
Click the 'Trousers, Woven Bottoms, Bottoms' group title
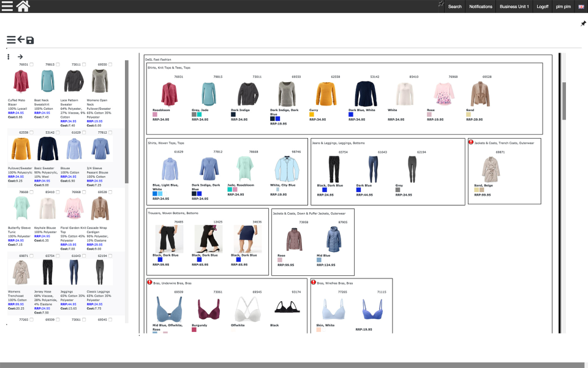pos(173,213)
